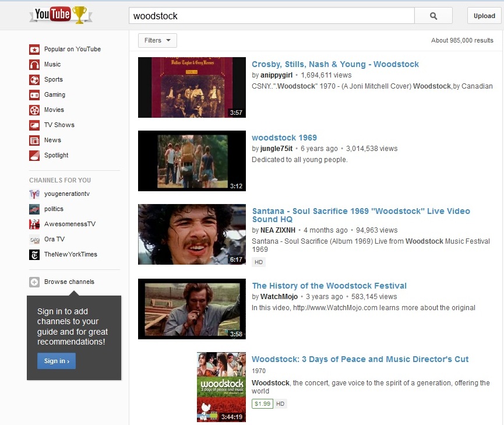Click the Sign in button

click(56, 361)
